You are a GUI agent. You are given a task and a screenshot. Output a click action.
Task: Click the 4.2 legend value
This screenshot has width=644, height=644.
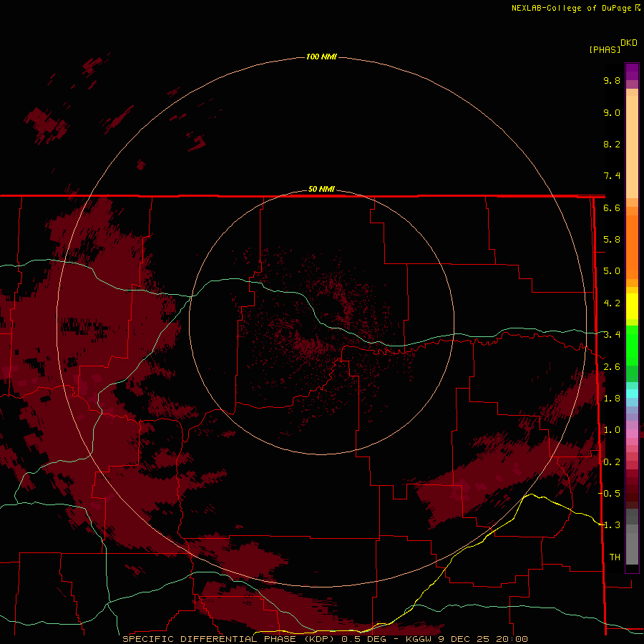(x=612, y=303)
